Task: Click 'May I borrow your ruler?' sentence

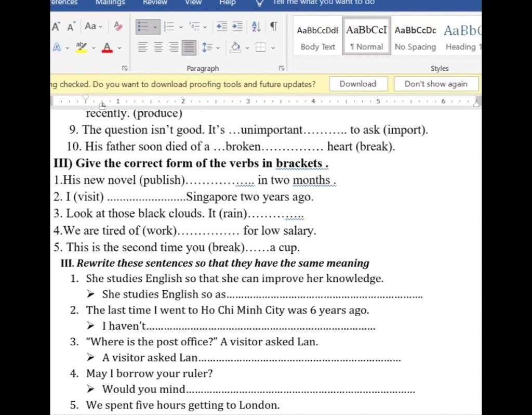Action: pyautogui.click(x=149, y=373)
